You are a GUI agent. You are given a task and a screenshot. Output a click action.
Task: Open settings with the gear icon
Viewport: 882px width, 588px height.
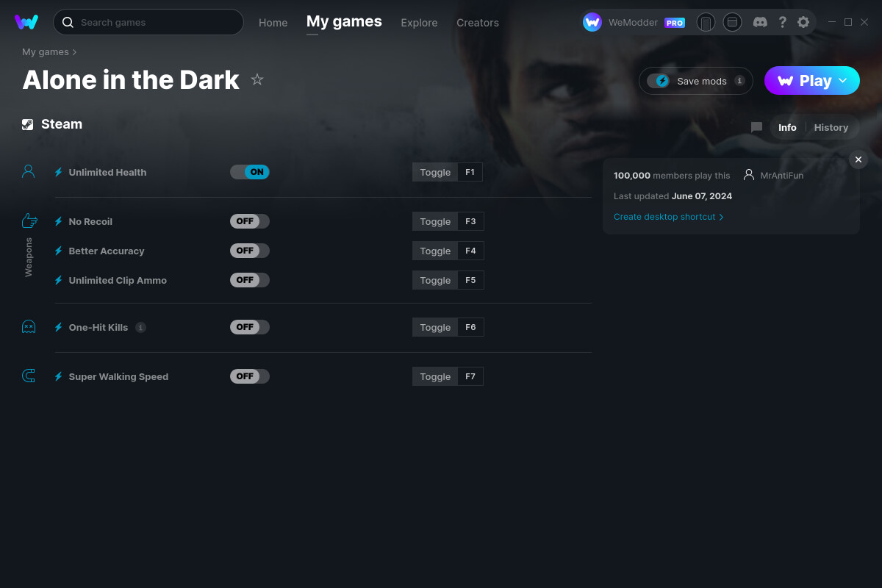[x=803, y=22]
